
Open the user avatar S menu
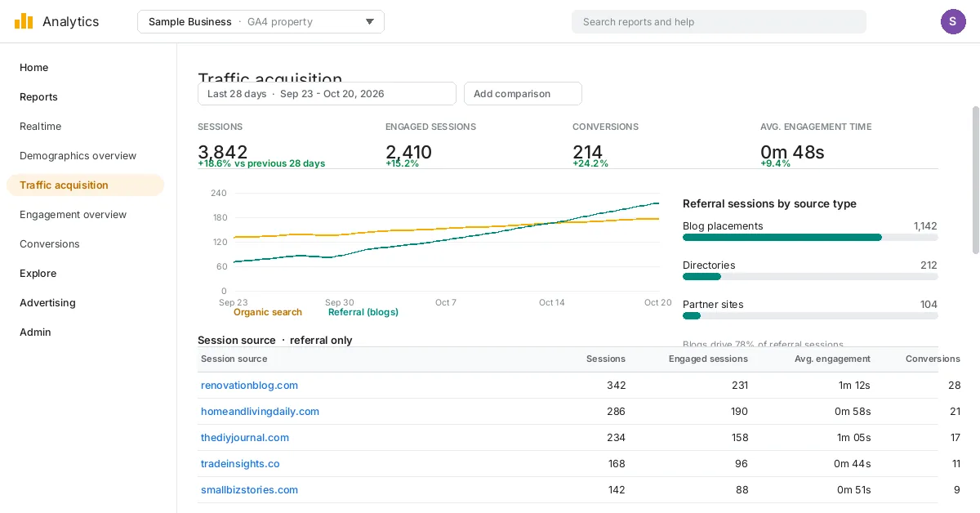pyautogui.click(x=953, y=21)
